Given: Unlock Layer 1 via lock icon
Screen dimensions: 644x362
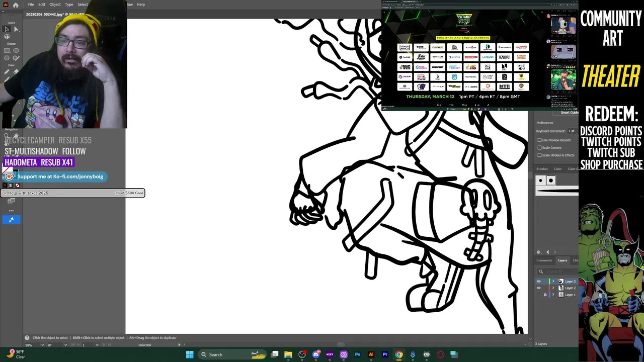Looking at the screenshot, I should 545,295.
